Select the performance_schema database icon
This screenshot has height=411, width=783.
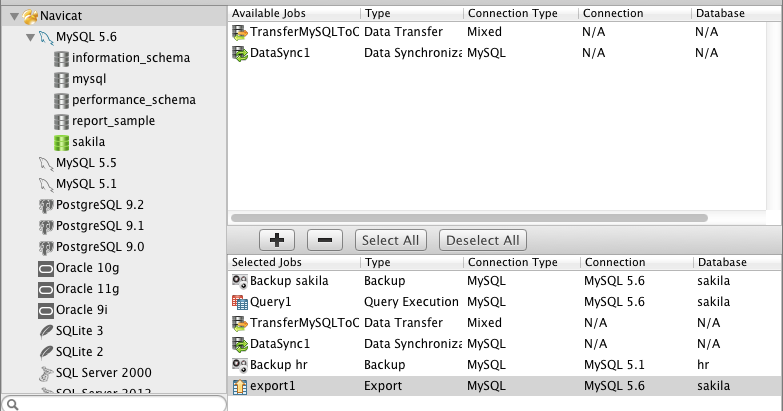(x=61, y=100)
